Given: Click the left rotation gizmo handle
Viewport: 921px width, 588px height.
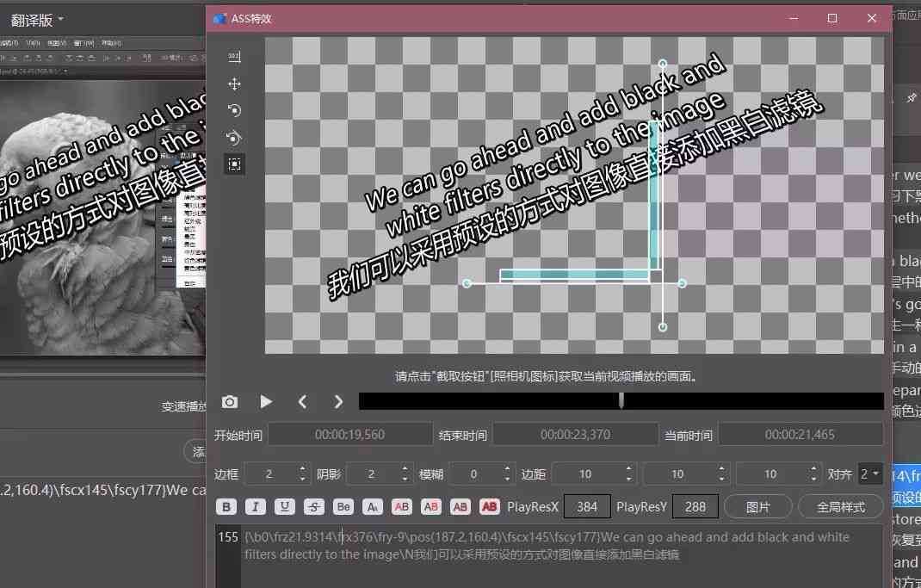Looking at the screenshot, I should click(467, 284).
